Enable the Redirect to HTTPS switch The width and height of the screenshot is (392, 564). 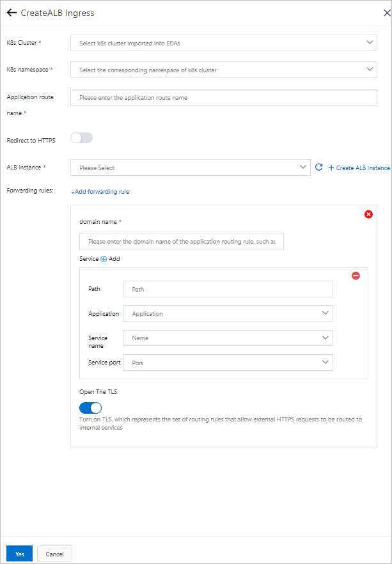point(82,138)
